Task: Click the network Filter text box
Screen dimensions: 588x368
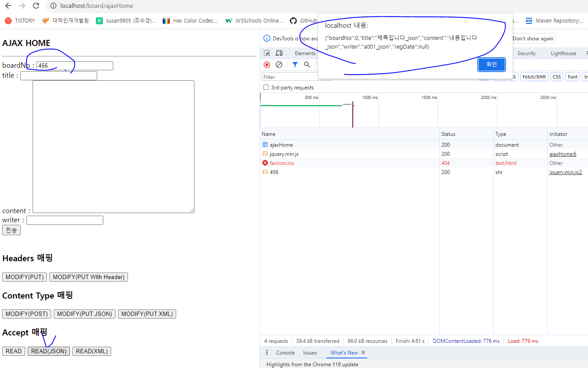Action: (x=296, y=77)
